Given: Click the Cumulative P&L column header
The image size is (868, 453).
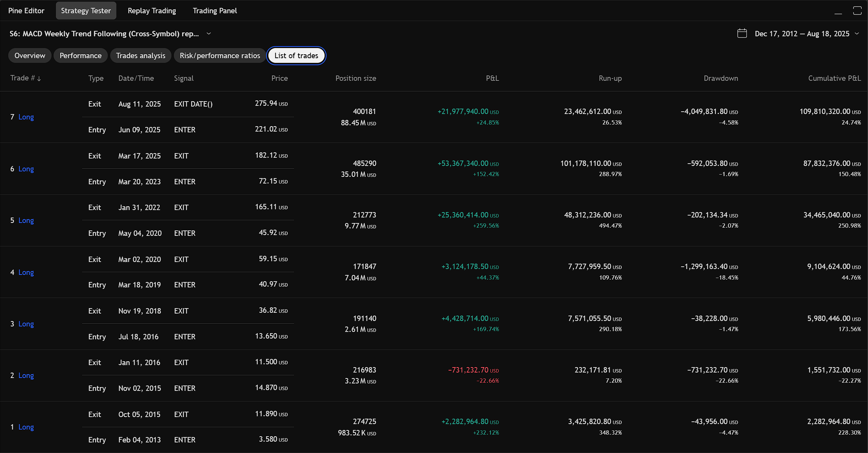Looking at the screenshot, I should 834,78.
